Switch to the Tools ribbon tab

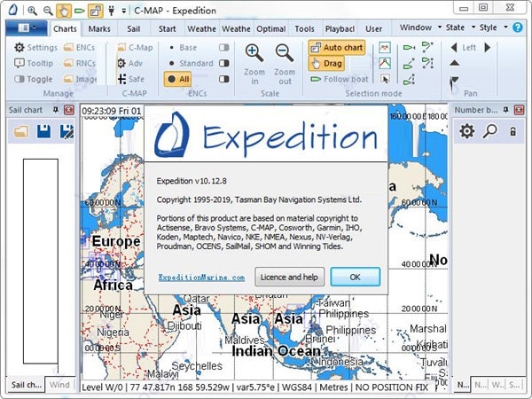[304, 29]
